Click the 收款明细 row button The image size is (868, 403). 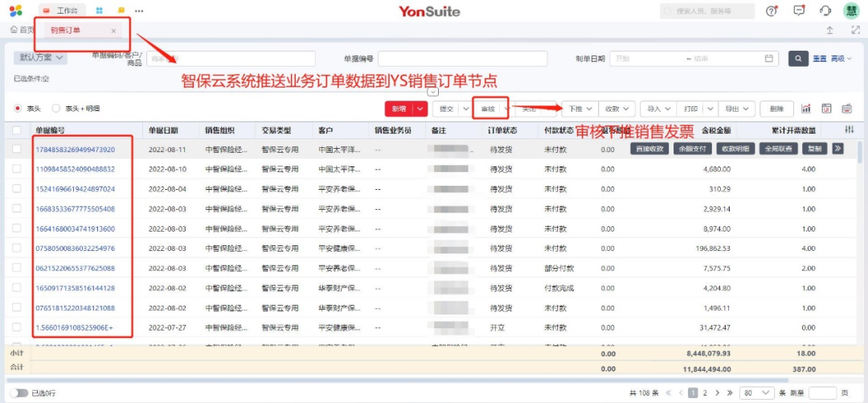click(735, 149)
